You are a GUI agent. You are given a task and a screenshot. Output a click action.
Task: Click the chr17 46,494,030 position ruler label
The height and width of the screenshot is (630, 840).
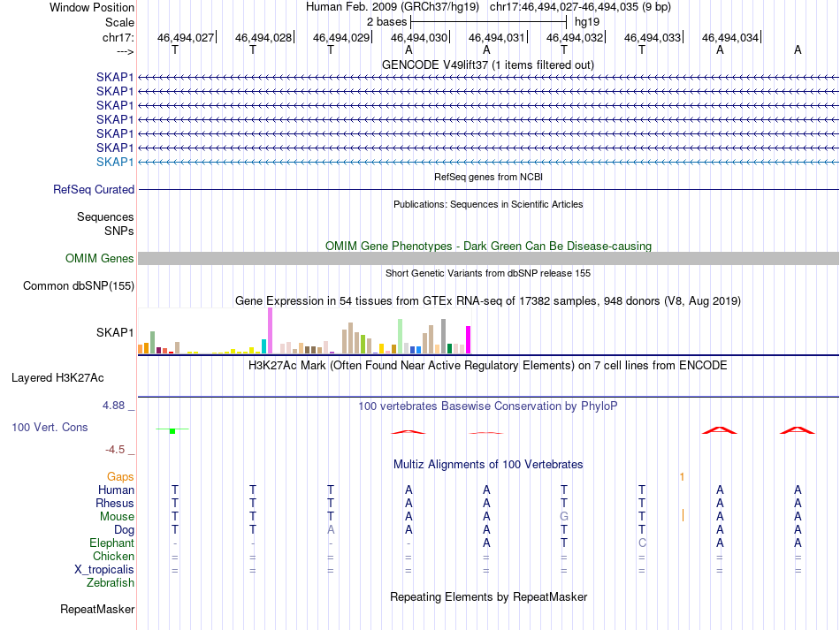[x=419, y=37]
